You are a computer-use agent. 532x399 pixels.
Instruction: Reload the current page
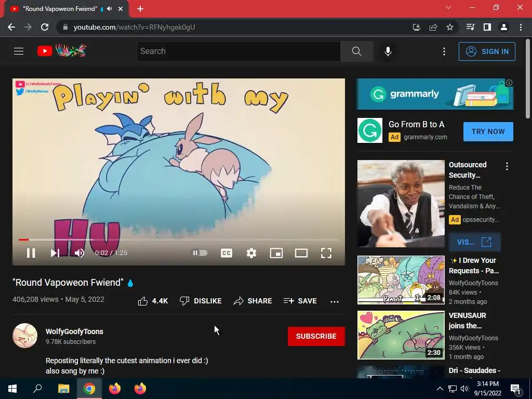coord(45,27)
